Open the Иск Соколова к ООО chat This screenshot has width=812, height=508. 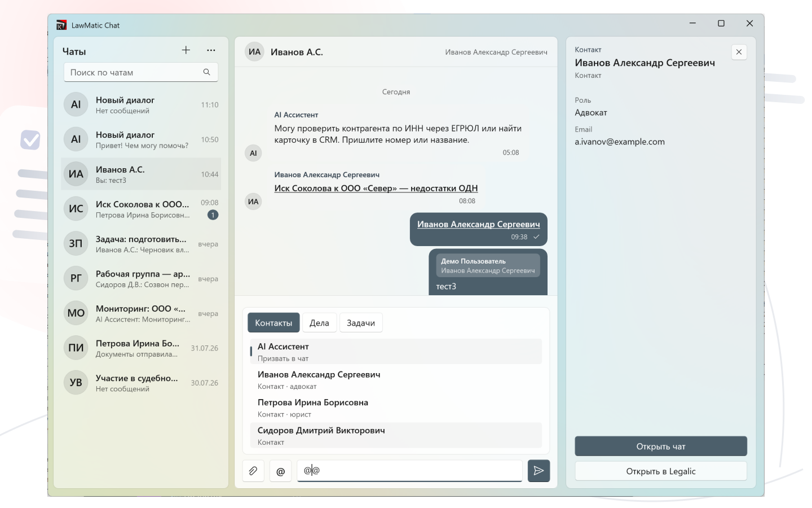[x=141, y=209]
